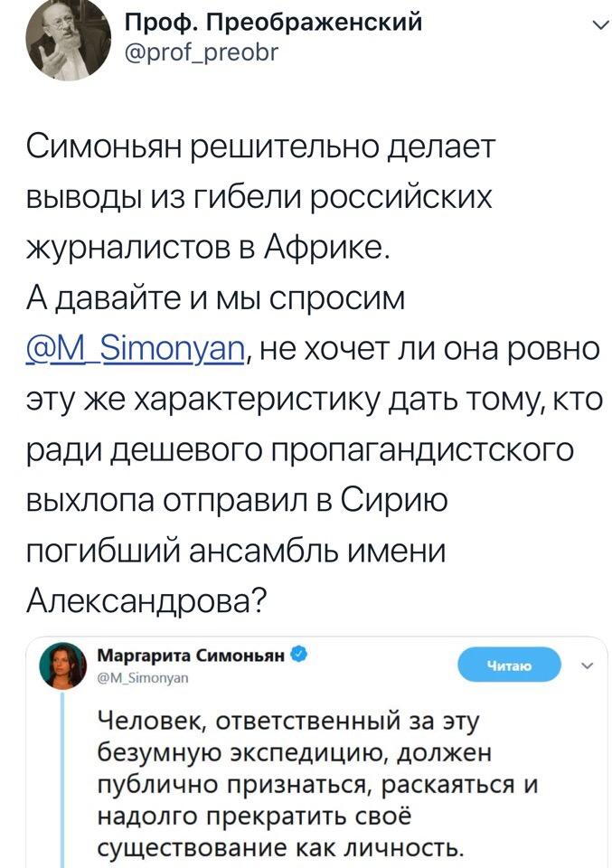Click the bold name Маргарита Симоньян
Screen dimensions: 612x868
click(x=191, y=654)
